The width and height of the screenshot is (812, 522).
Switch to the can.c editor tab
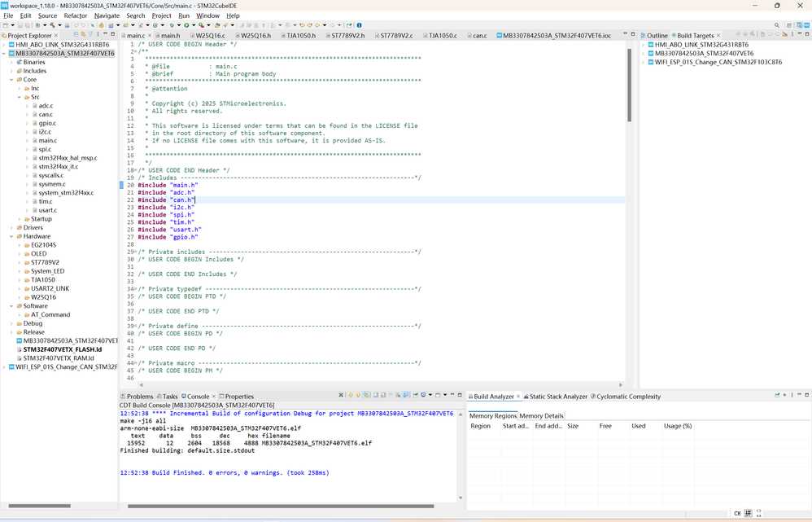pyautogui.click(x=479, y=36)
